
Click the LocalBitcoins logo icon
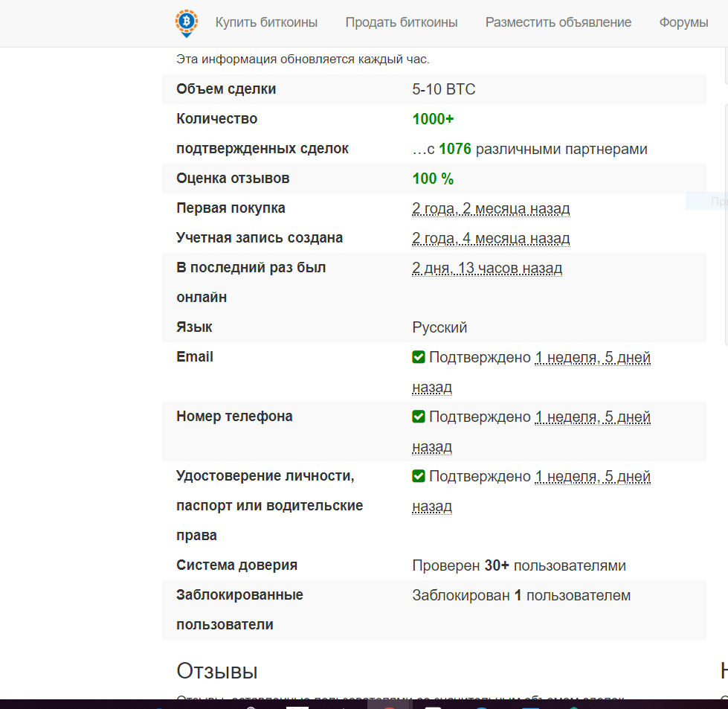click(187, 22)
